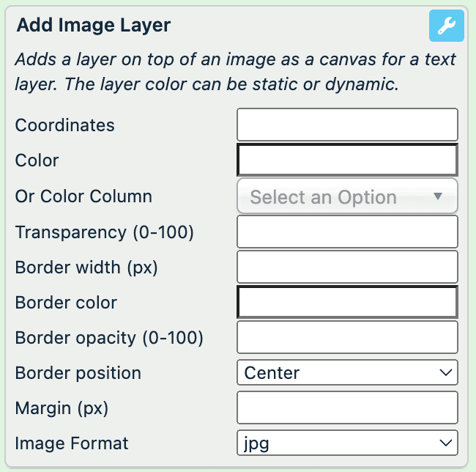Viewport: 476px width, 472px height.
Task: Select the Border opacity (0-100) input
Action: coord(347,337)
